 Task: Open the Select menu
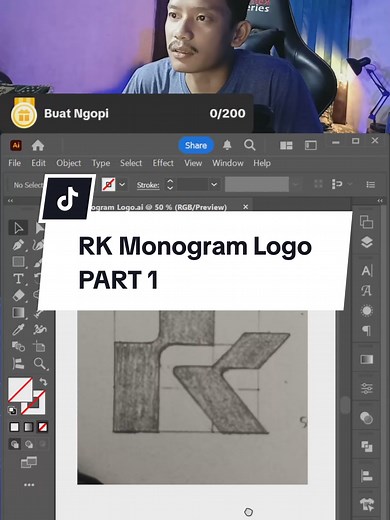[131, 163]
